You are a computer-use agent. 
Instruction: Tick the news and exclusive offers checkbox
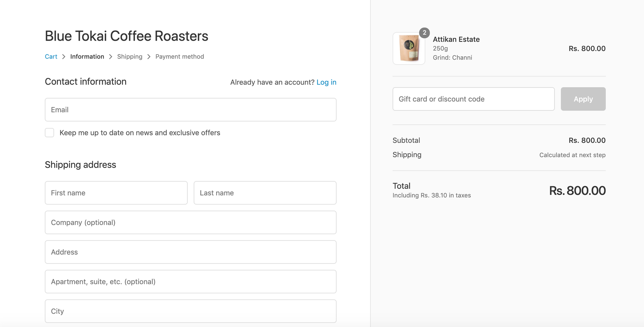pyautogui.click(x=49, y=132)
